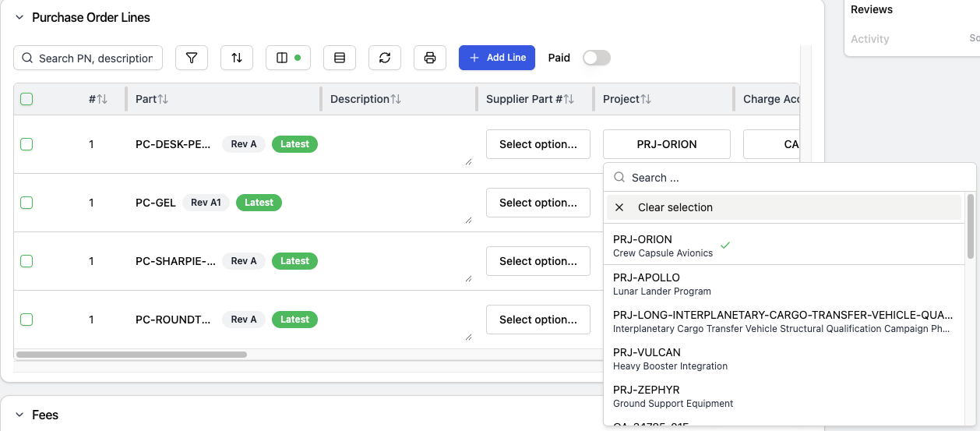Sort by the Description column arrows

tap(396, 99)
